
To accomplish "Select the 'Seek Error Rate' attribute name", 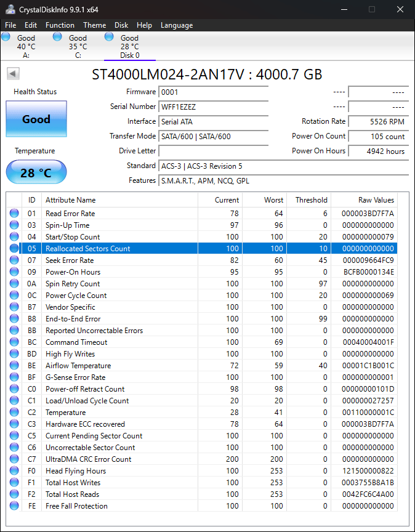I will 70,260.
